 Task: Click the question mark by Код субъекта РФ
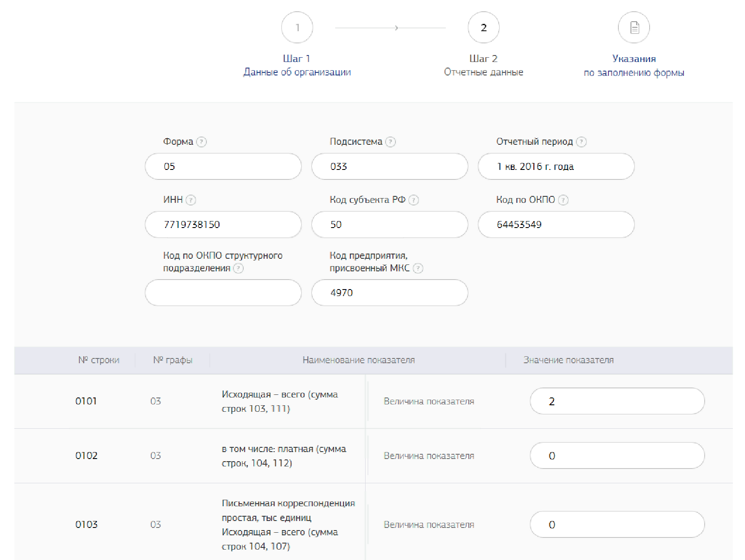point(414,200)
